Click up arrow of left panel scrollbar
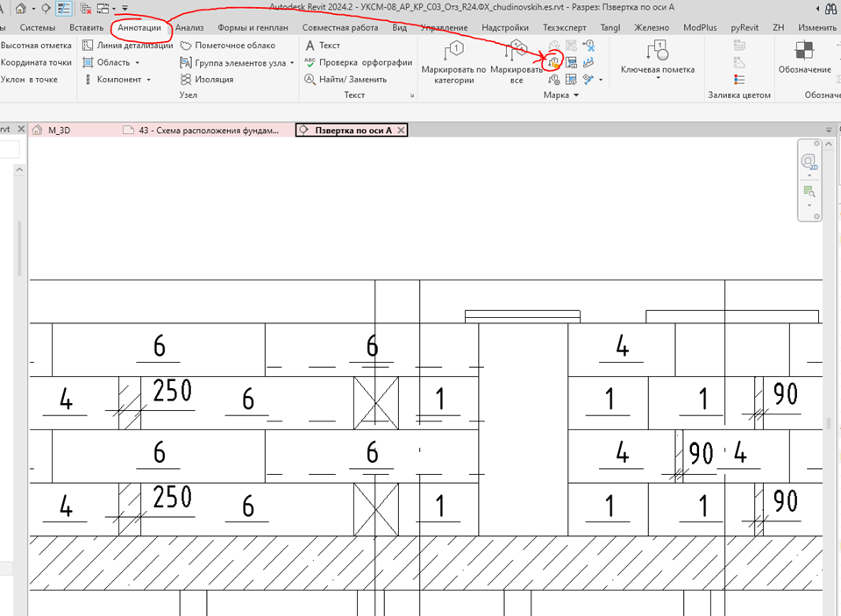 [19, 169]
